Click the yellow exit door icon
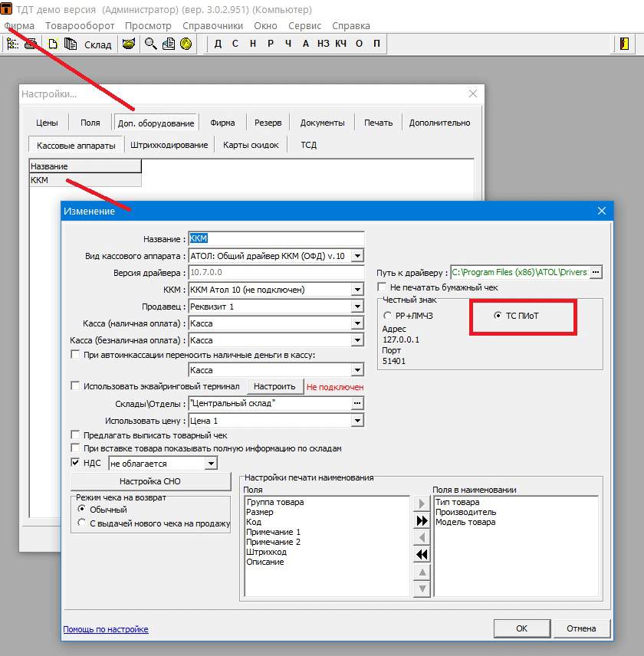644x656 pixels. tap(624, 44)
